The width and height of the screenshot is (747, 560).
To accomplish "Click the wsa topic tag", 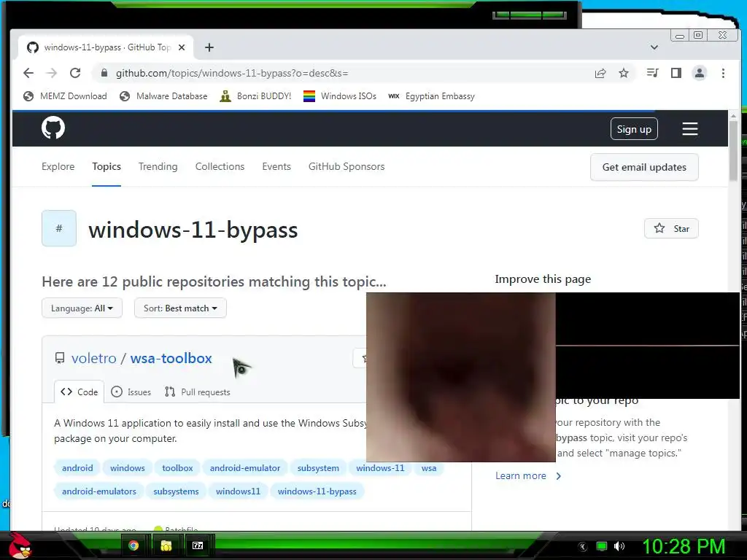I will [x=429, y=468].
